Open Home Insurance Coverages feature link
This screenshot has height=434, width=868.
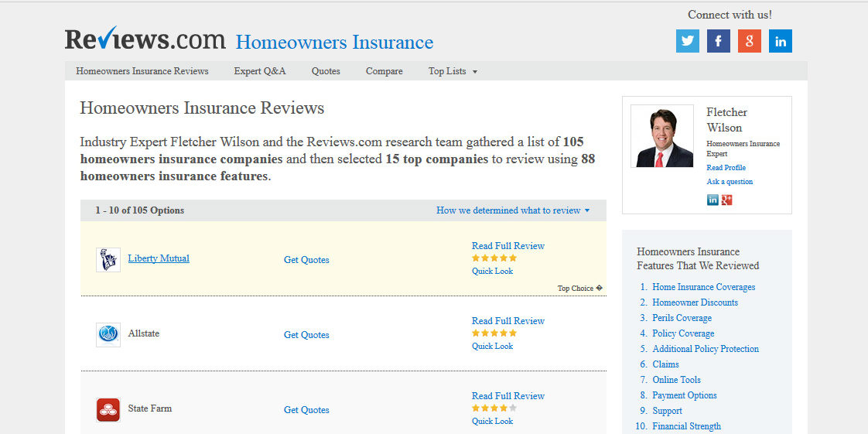(703, 287)
